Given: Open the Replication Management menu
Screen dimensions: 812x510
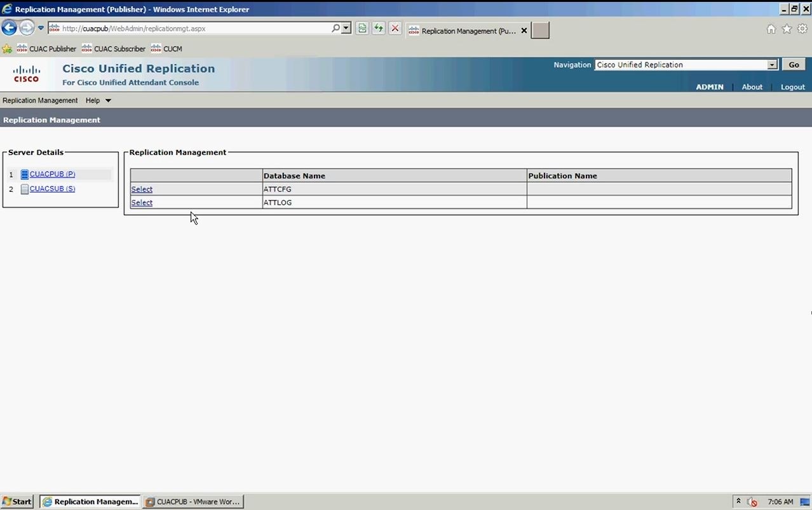Looking at the screenshot, I should click(x=40, y=100).
